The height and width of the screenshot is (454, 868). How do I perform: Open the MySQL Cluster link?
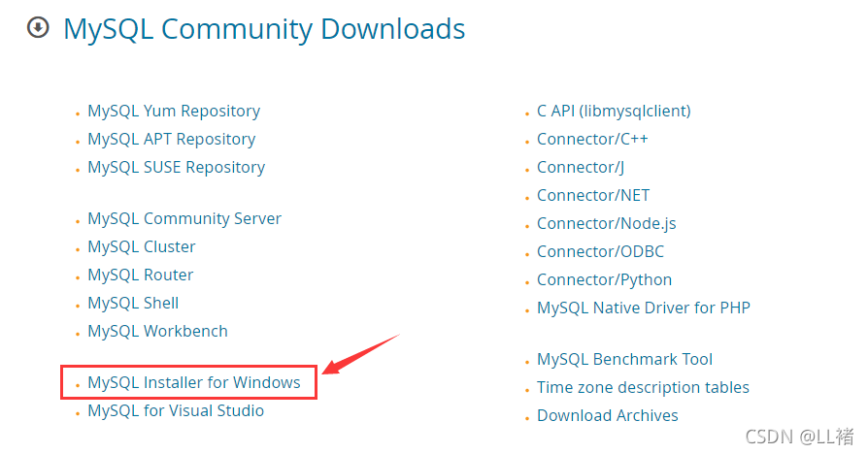141,246
